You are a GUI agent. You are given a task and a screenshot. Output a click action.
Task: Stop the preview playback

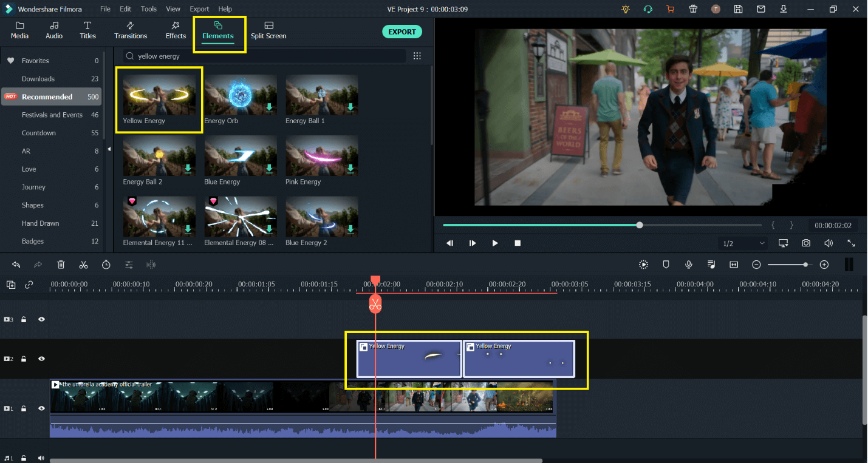(x=518, y=243)
